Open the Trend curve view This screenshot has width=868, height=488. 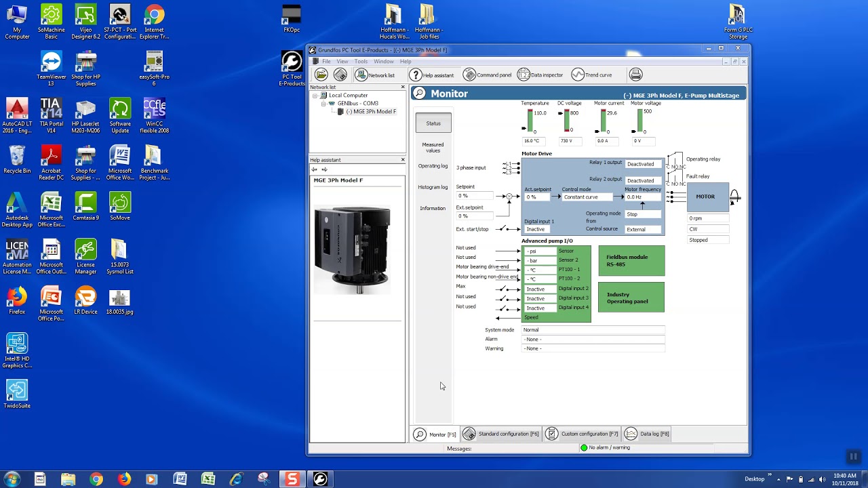[x=591, y=75]
